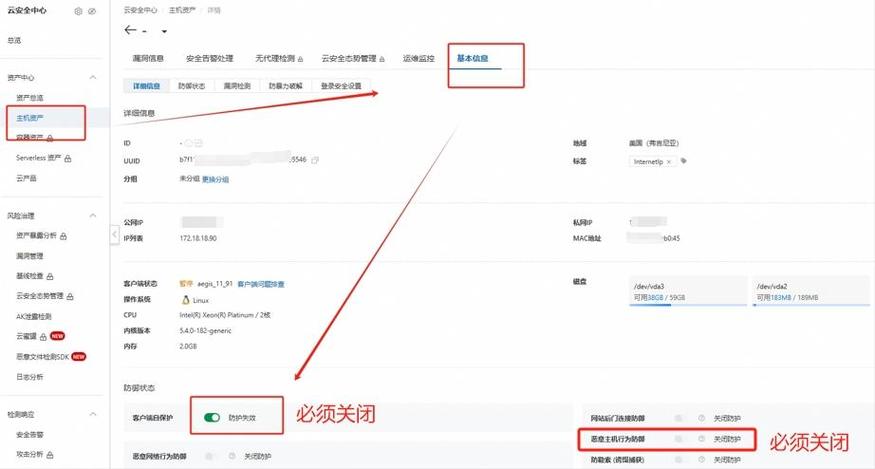This screenshot has width=875, height=469.
Task: Click the NEW badge beside 恶意文件检测SDK
Action: [79, 356]
